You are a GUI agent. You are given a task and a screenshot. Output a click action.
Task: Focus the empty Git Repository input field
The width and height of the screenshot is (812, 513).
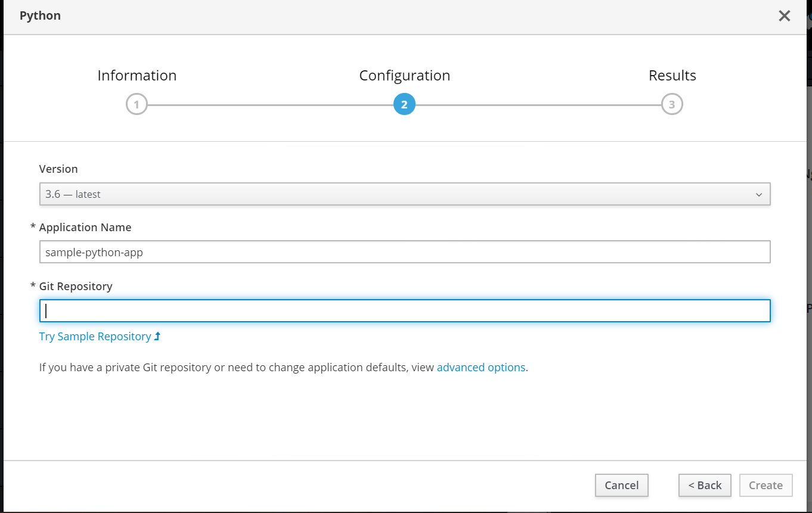point(404,310)
